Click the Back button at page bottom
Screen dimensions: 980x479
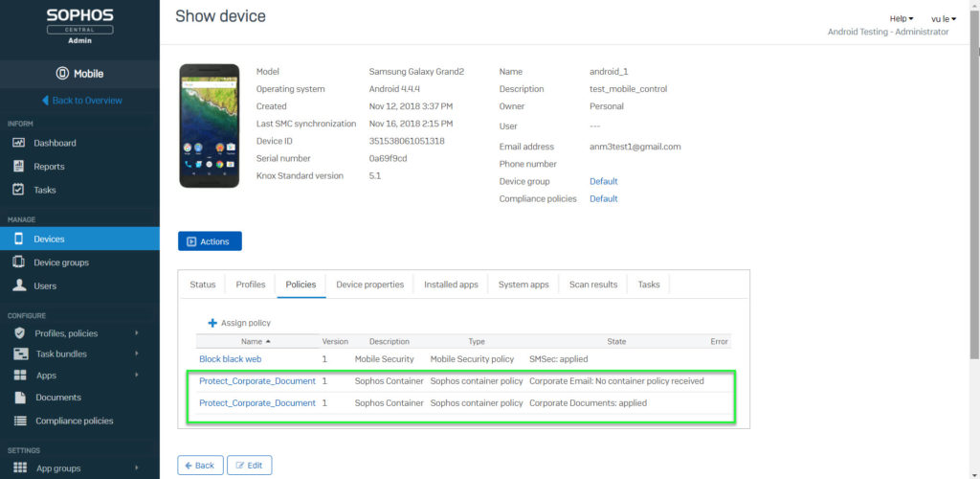click(x=200, y=466)
